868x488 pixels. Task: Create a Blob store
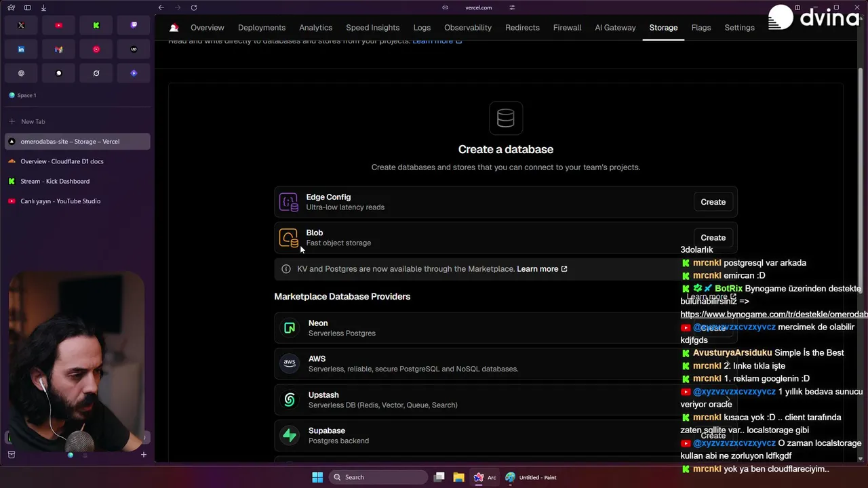coord(713,238)
